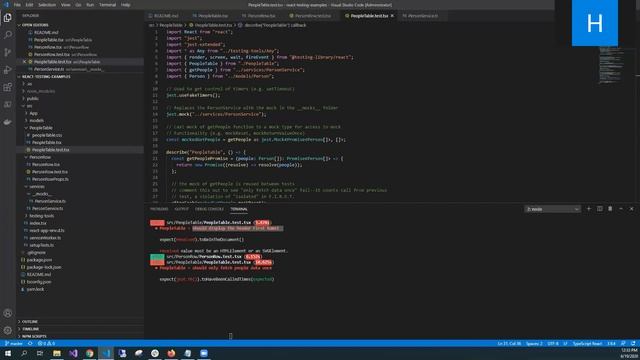Kill the terminal with trash icon
This screenshot has height=360, width=640.
[610, 209]
